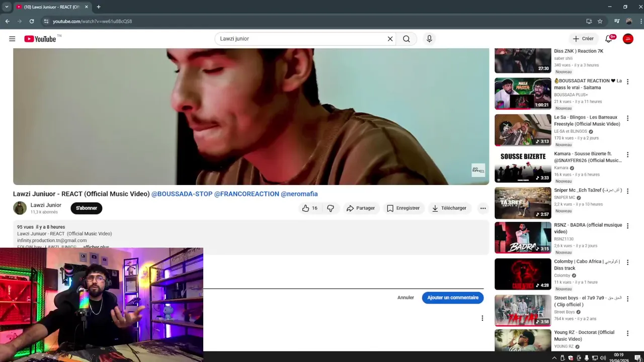Open options for Sniper Mc video

[627, 191]
